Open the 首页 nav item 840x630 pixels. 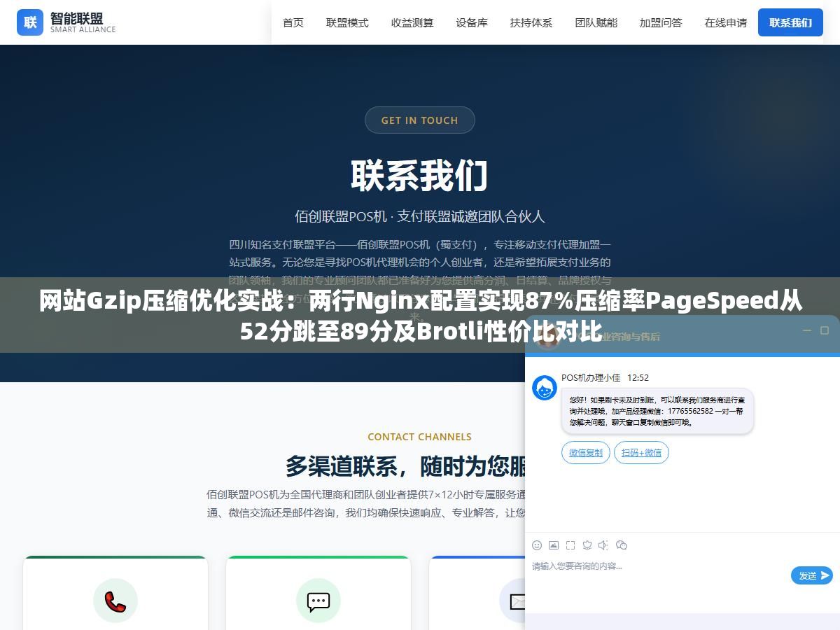pyautogui.click(x=293, y=22)
